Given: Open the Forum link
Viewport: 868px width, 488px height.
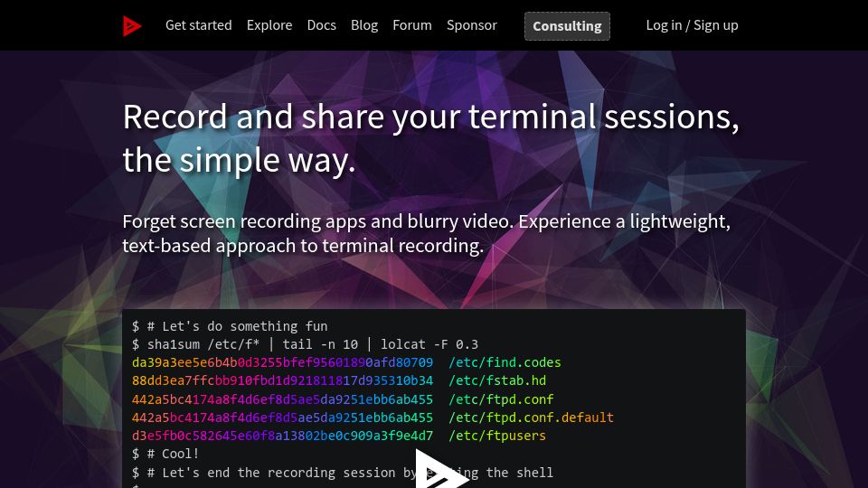Looking at the screenshot, I should coord(412,25).
